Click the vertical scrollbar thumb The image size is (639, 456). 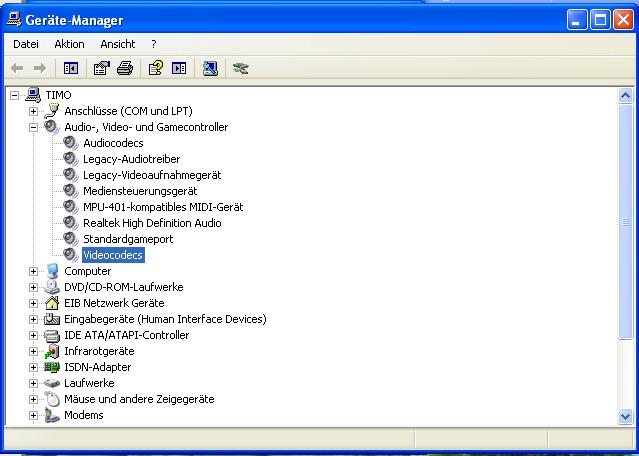(625, 222)
